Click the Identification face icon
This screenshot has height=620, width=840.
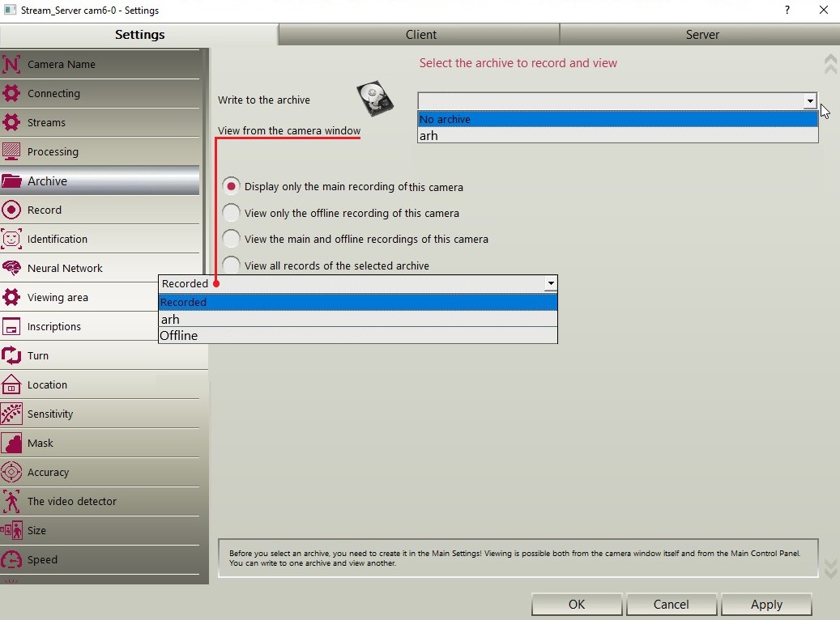pos(11,239)
